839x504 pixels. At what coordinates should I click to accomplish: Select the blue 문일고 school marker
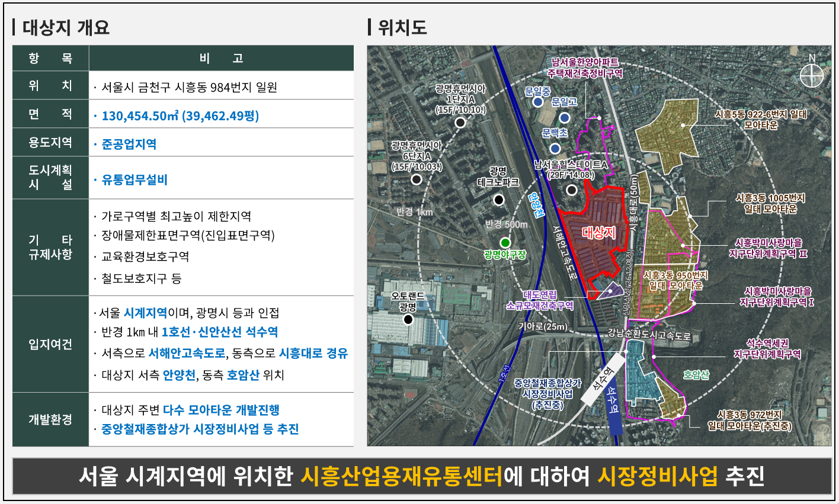(564, 117)
